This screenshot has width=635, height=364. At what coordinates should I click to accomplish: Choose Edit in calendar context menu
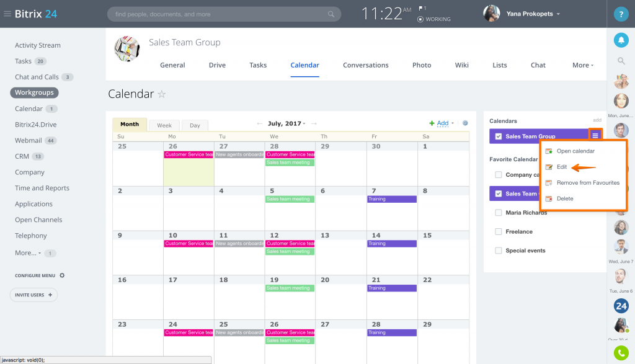click(561, 167)
